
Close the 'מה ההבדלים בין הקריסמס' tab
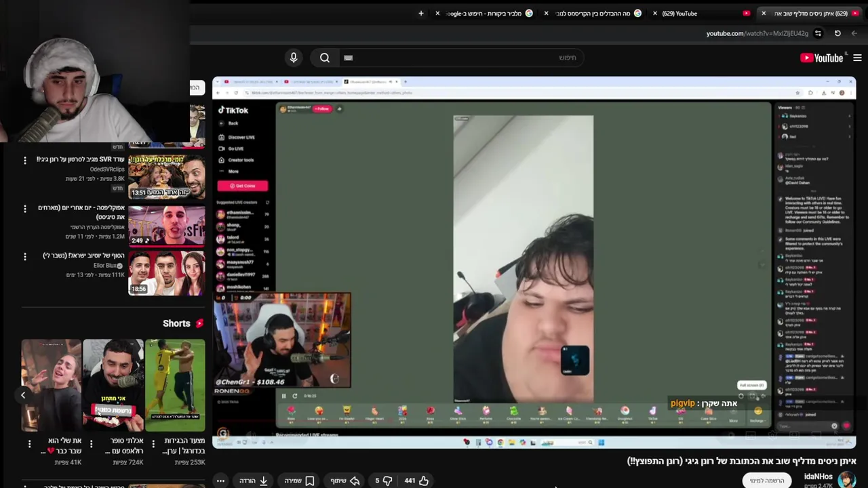tap(546, 13)
